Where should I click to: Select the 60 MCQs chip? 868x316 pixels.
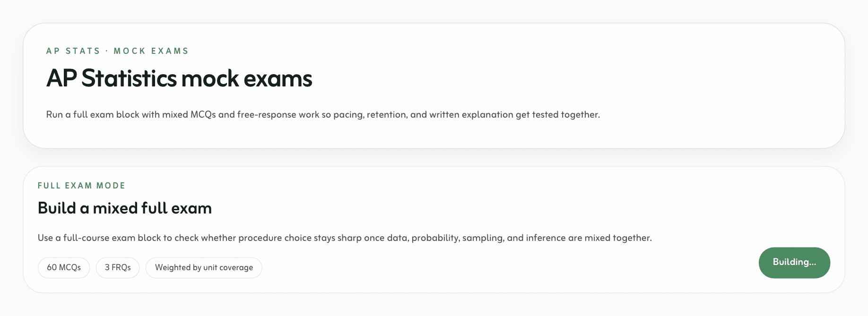pyautogui.click(x=64, y=268)
